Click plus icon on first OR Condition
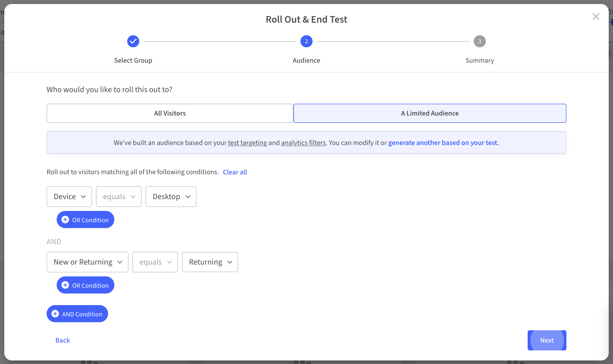613x364 pixels. click(x=65, y=220)
